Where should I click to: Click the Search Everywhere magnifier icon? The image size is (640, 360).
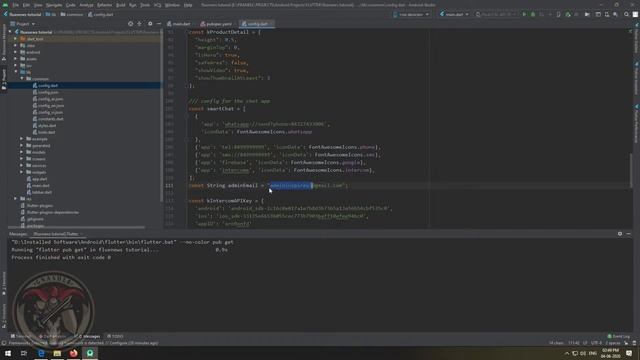(x=627, y=14)
